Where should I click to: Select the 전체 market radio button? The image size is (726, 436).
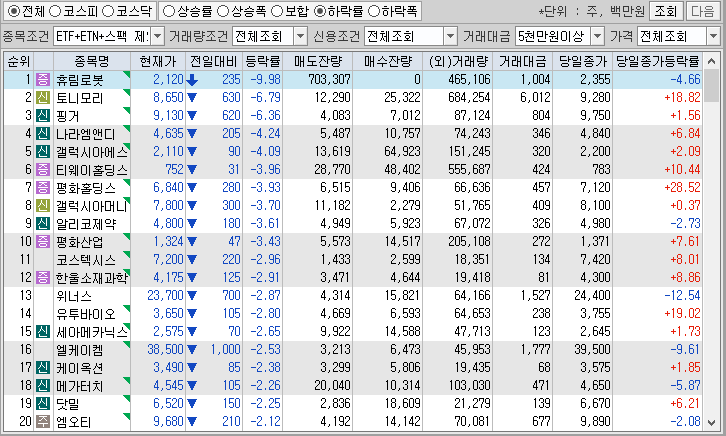14,11
